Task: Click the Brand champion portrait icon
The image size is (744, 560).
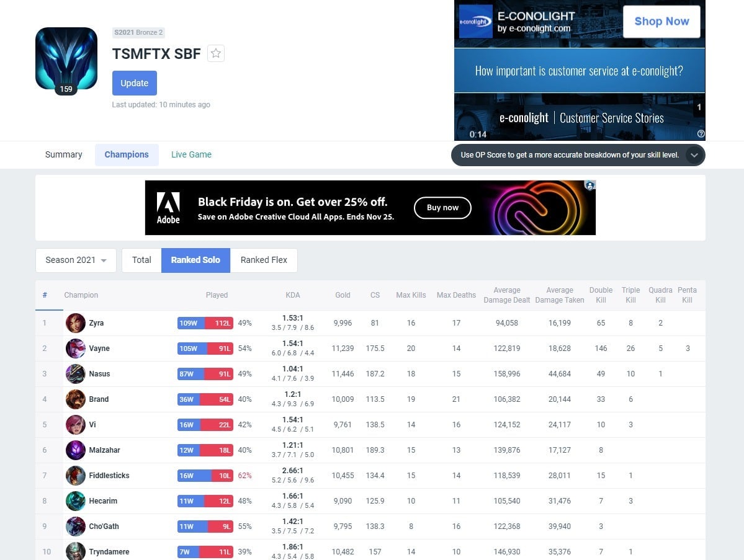Action: tap(76, 399)
